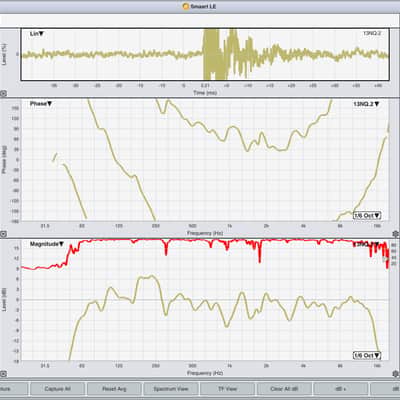The height and width of the screenshot is (400, 400).
Task: Collapse the impulse response pane with arrow icon
Action: point(3,94)
